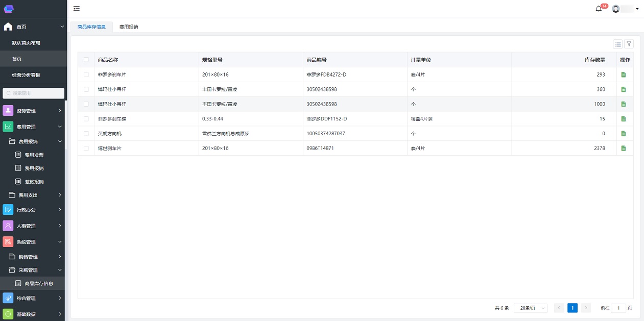
Task: Open the user avatar dropdown
Action: (625, 9)
